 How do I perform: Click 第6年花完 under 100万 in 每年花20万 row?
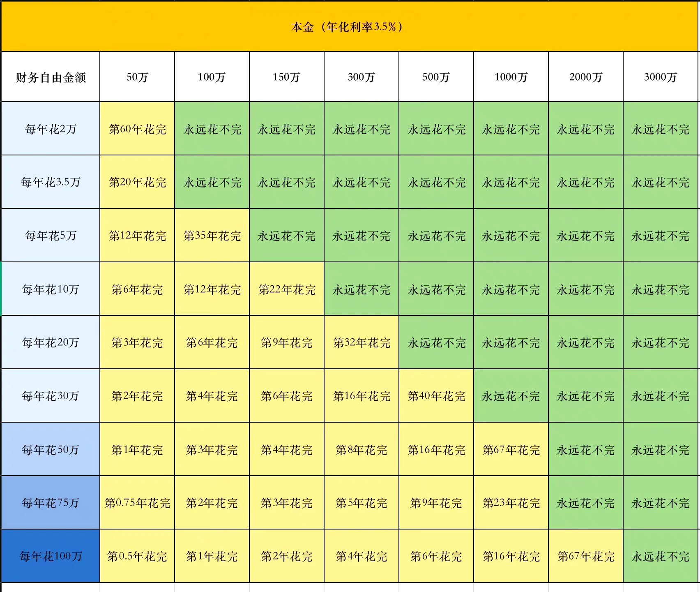212,342
